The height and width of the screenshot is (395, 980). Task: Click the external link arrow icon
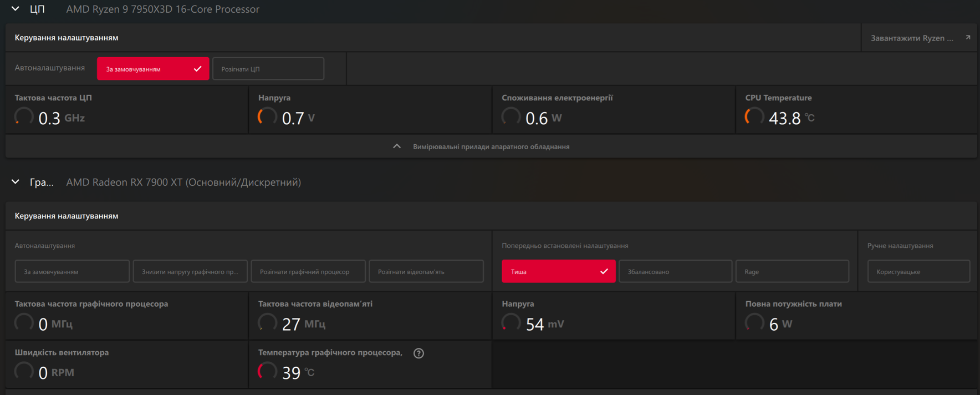point(968,38)
